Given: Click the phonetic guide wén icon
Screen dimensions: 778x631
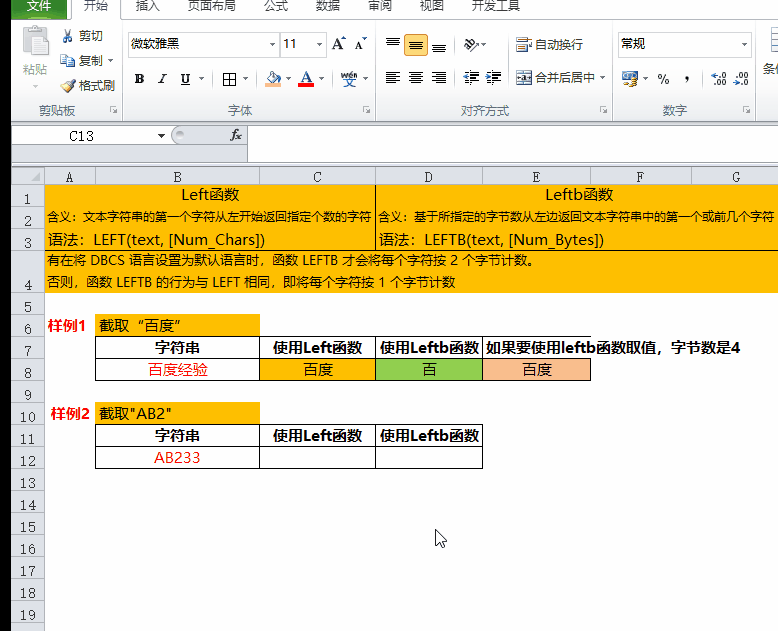Looking at the screenshot, I should click(349, 79).
